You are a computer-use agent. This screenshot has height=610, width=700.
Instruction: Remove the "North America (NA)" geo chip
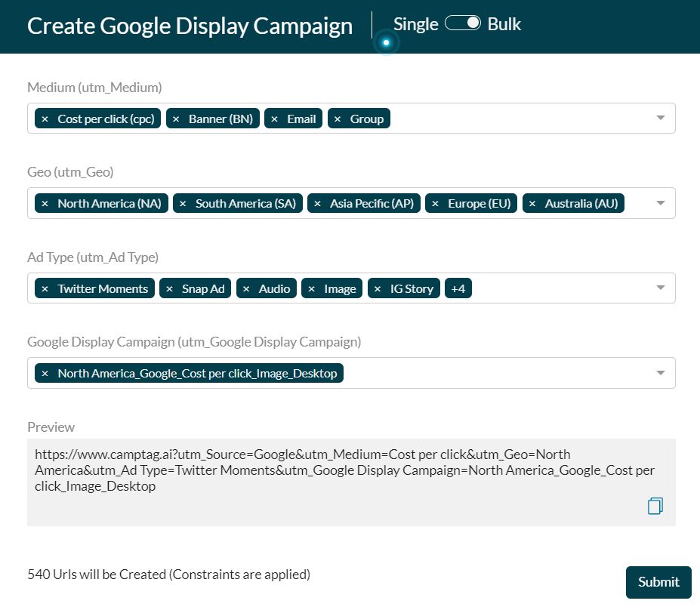pos(45,203)
